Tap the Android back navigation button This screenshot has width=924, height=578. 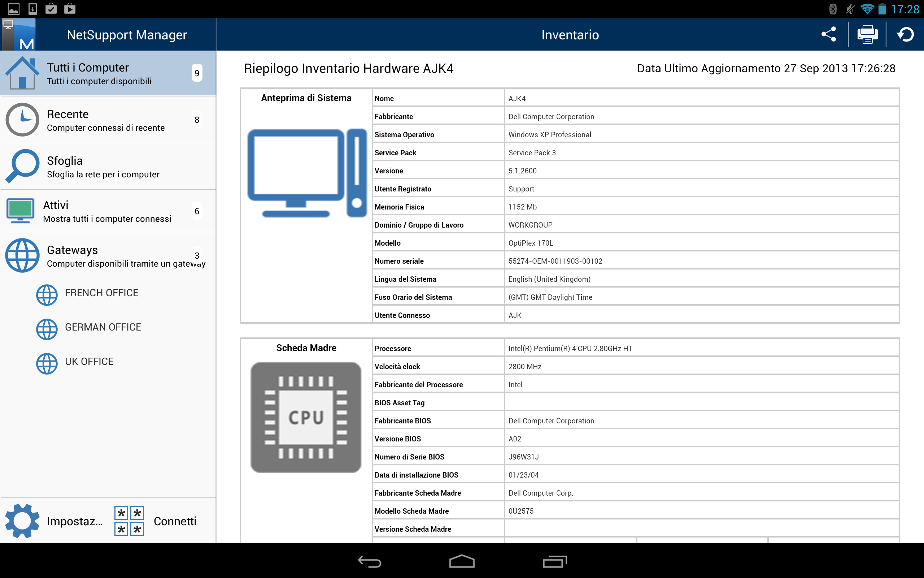click(x=369, y=561)
